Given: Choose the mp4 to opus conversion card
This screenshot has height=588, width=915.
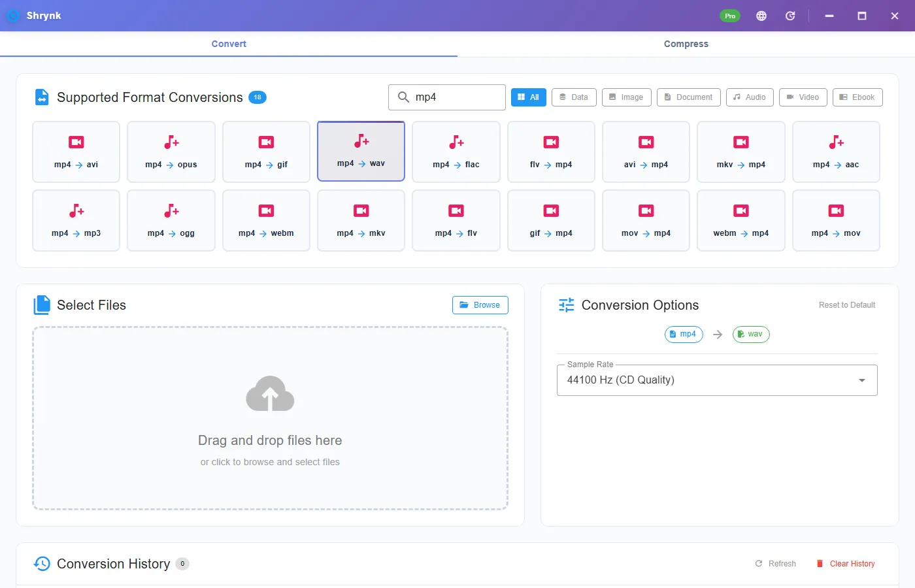Looking at the screenshot, I should 171,152.
